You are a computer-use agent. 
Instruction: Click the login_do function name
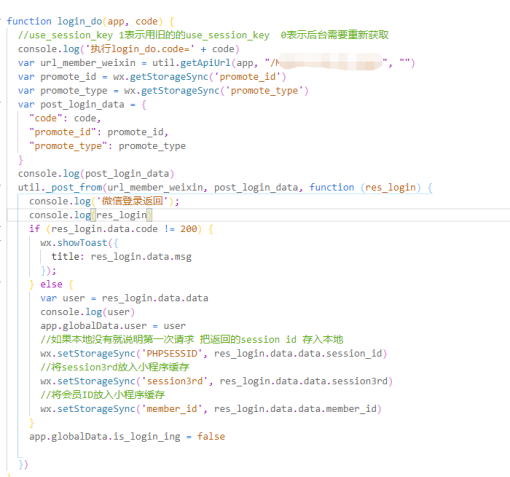click(x=80, y=21)
